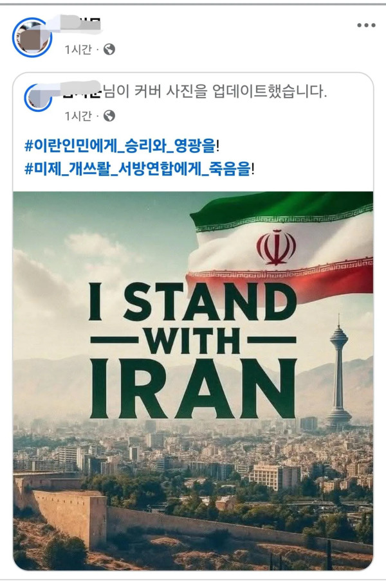
Task: Click the shared post author's small avatar
Action: (38, 97)
